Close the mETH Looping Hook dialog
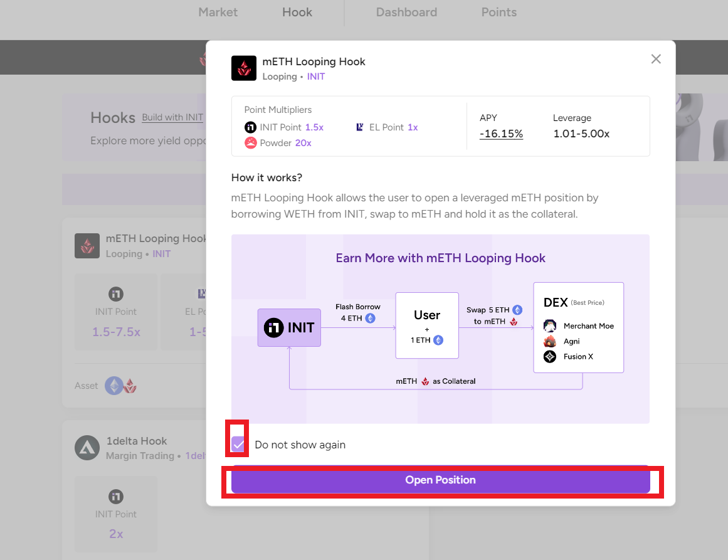This screenshot has width=728, height=560. tap(655, 59)
